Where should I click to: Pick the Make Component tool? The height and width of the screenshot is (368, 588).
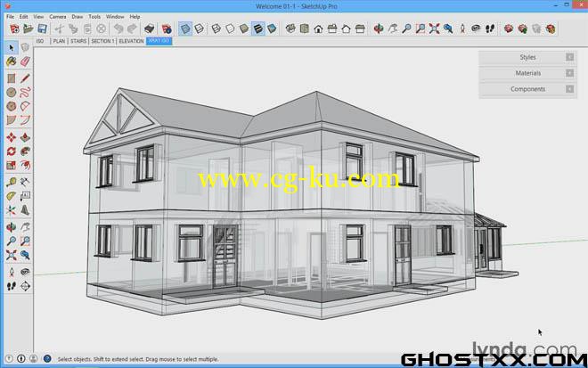[x=25, y=47]
